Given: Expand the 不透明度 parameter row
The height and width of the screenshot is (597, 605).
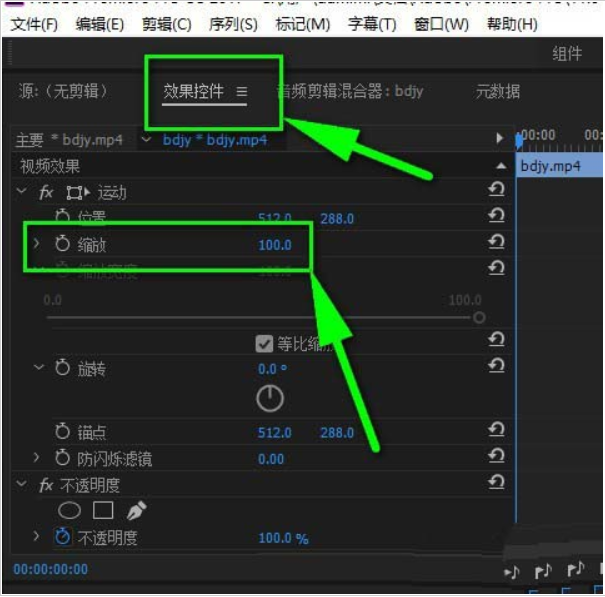Looking at the screenshot, I should click(36, 536).
